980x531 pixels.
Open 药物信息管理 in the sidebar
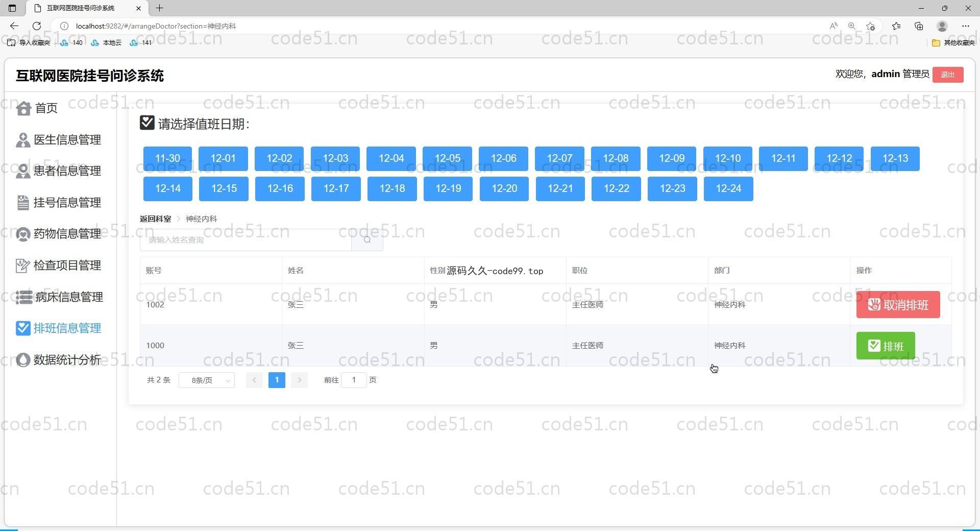point(58,234)
